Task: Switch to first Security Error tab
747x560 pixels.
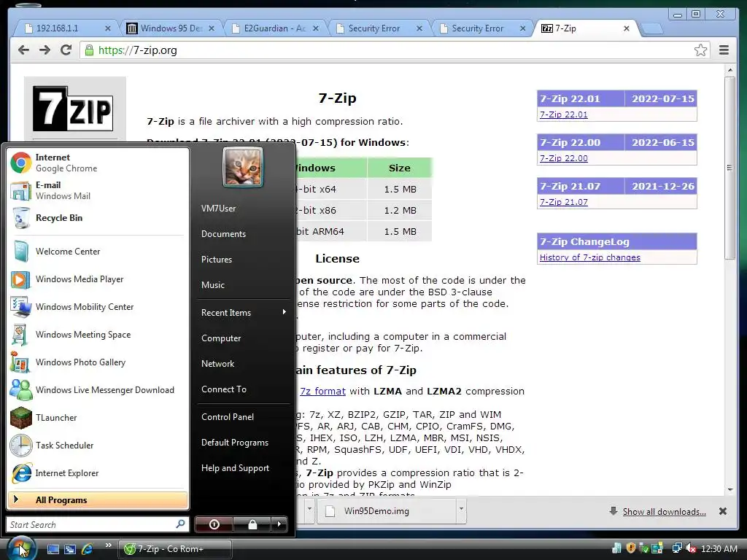Action: point(378,28)
